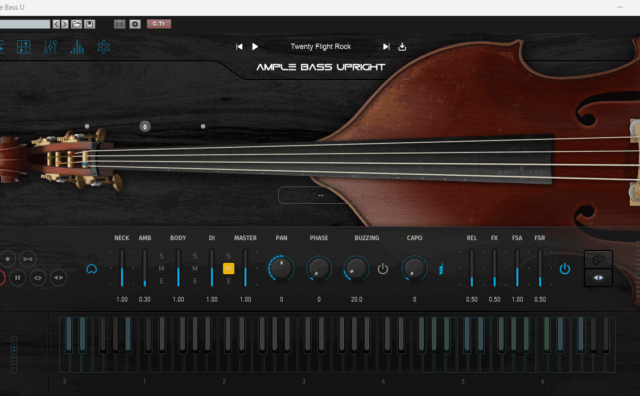The height and width of the screenshot is (396, 640).
Task: Click the eye-shaped round button
Action: click(x=38, y=278)
